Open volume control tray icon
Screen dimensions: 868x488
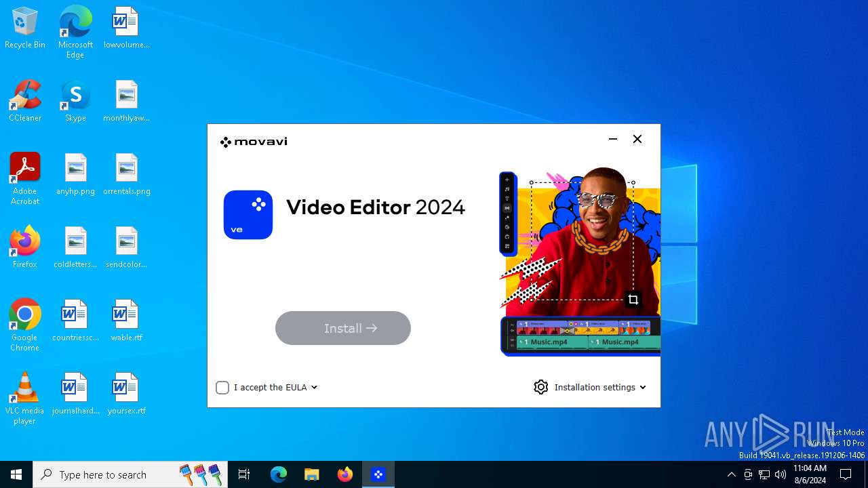(x=781, y=474)
